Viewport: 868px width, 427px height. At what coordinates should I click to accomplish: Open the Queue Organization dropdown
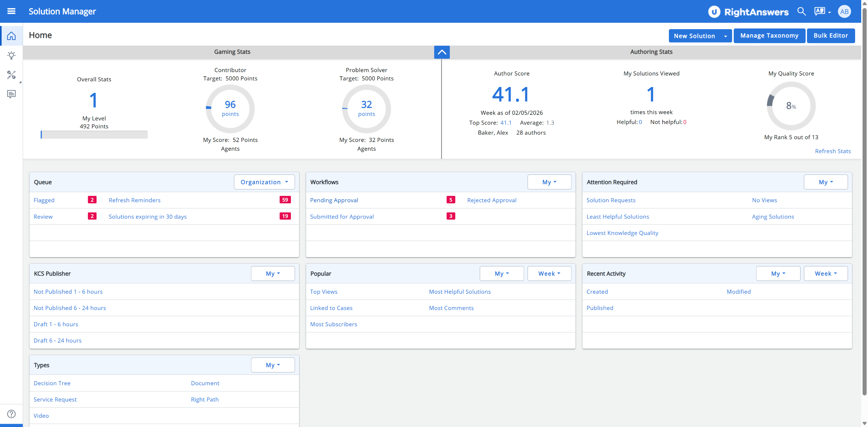click(x=264, y=182)
